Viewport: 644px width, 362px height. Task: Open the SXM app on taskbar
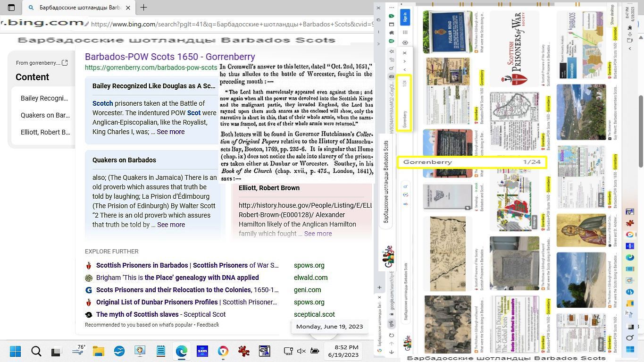pos(202,351)
